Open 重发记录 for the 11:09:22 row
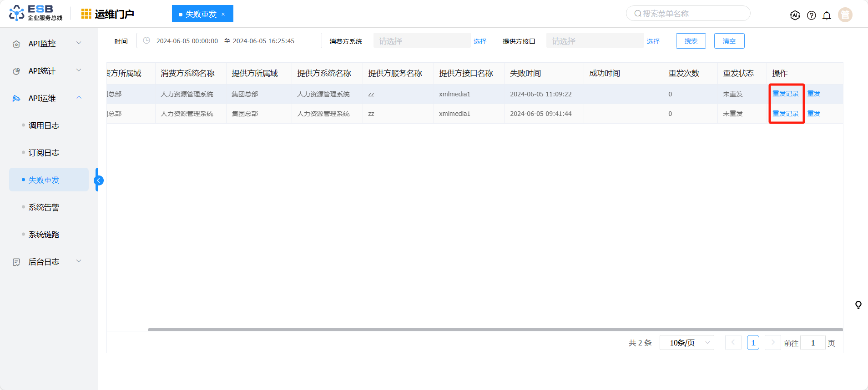Screen dimensions: 868x390 tap(786, 94)
